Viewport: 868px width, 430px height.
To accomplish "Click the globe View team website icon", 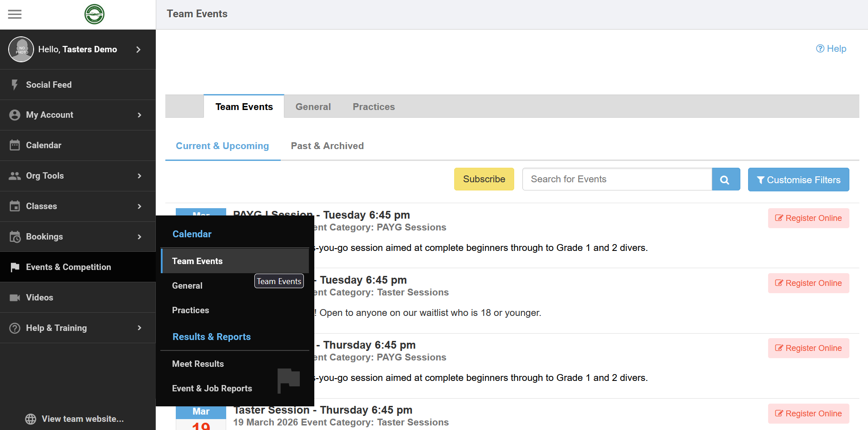I will (30, 419).
